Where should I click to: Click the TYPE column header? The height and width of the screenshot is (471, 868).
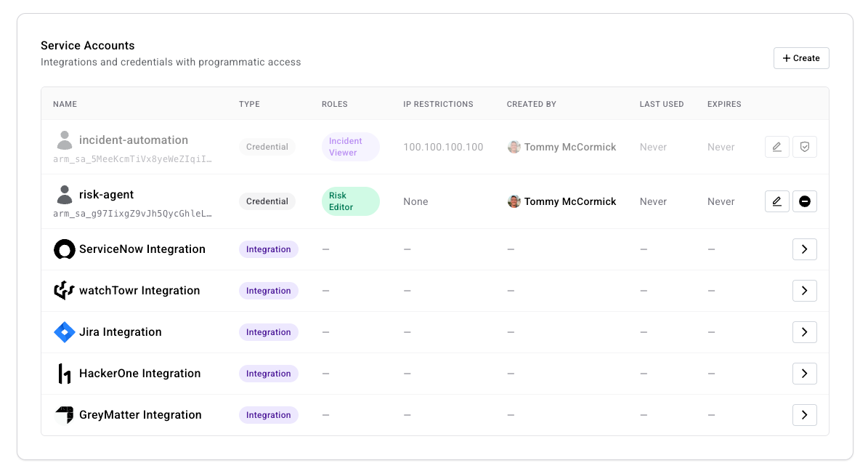[x=249, y=104]
